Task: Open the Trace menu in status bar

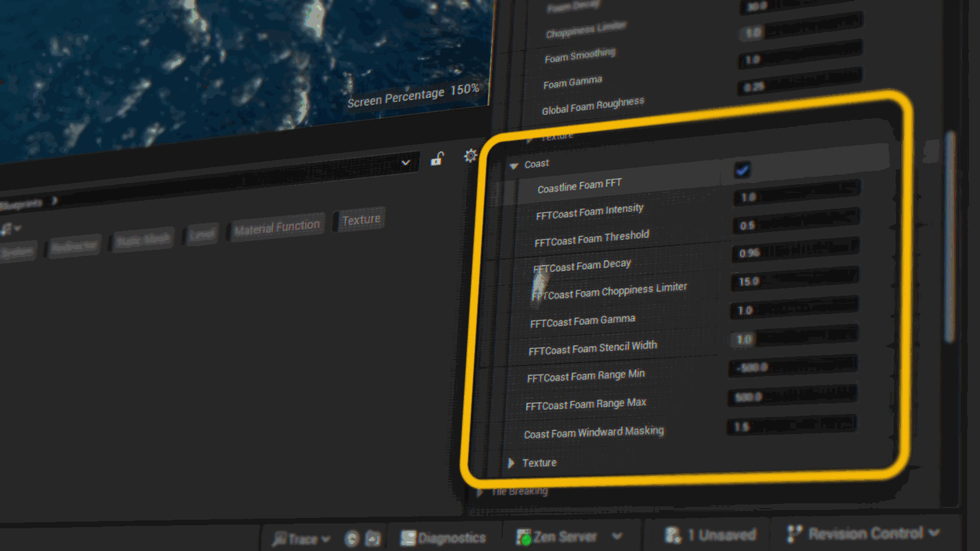Action: tap(301, 539)
